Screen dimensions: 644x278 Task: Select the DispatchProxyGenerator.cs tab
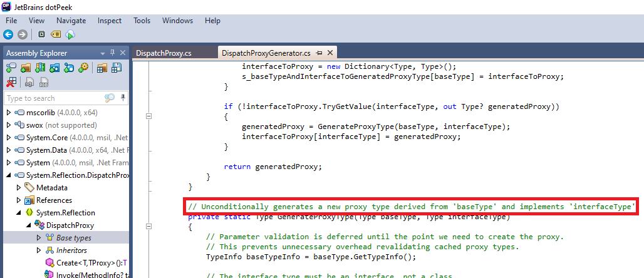tap(266, 53)
